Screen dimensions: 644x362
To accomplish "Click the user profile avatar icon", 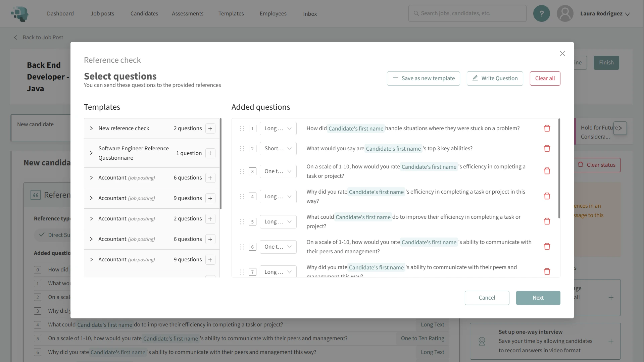I will pyautogui.click(x=565, y=13).
